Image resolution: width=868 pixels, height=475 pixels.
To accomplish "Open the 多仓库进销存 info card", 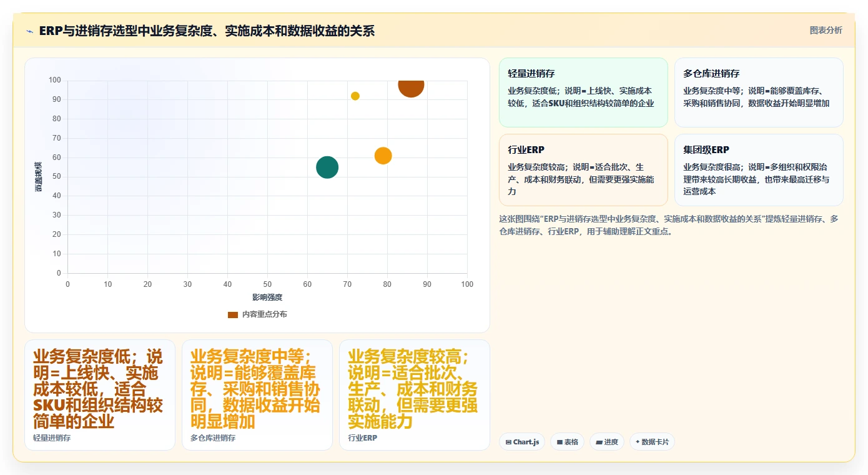I will pyautogui.click(x=759, y=92).
